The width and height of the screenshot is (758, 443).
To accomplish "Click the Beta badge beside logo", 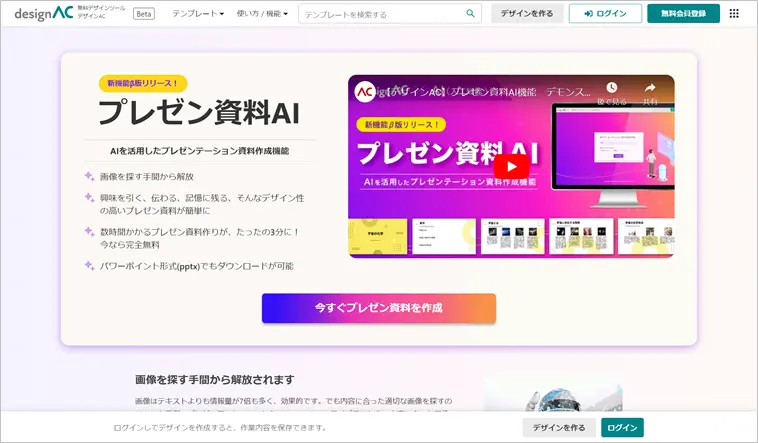I will (x=143, y=14).
